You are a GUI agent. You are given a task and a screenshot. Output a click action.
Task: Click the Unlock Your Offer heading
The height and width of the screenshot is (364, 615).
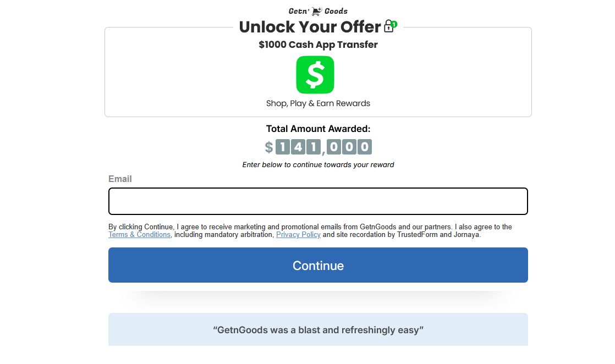[x=310, y=27]
